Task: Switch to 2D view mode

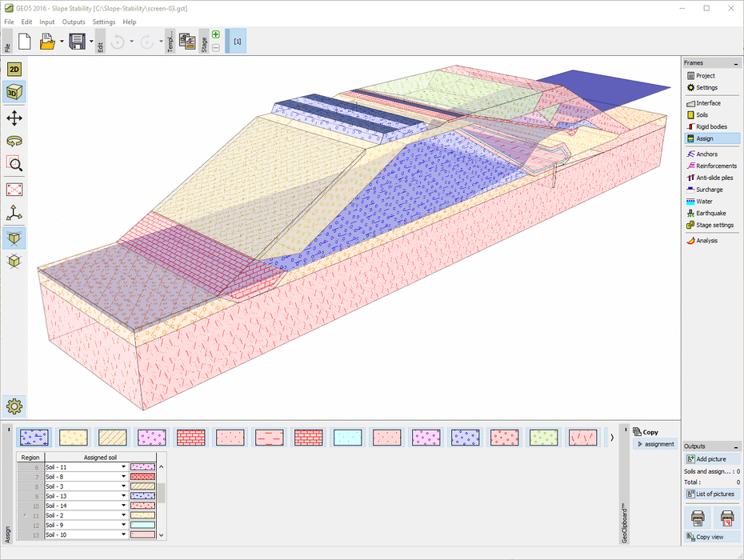Action: coord(13,70)
